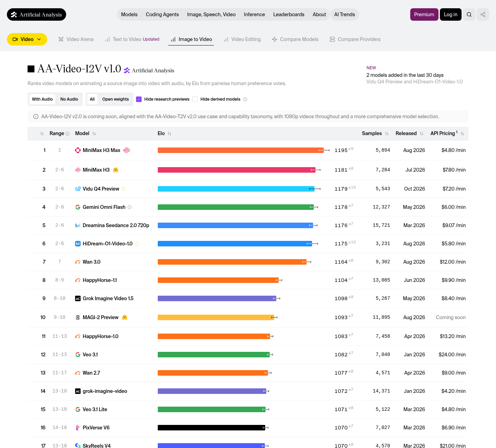Open the search icon in header

(469, 14)
